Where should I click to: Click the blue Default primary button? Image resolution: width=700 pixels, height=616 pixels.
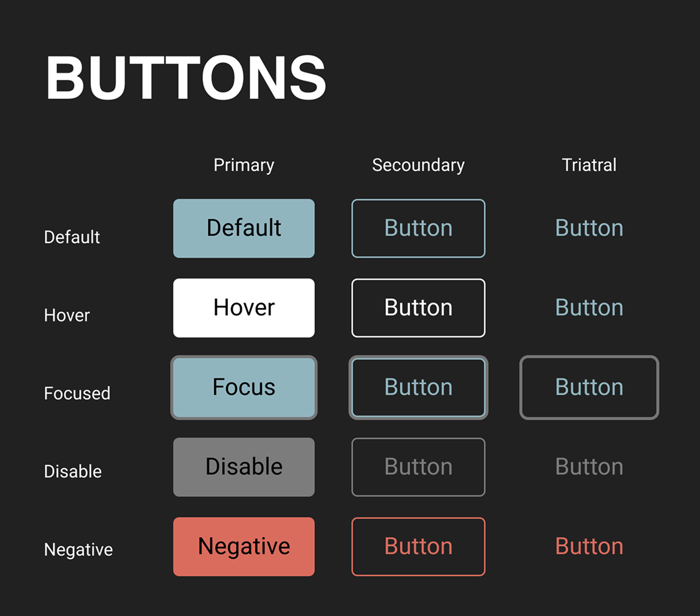(x=244, y=228)
